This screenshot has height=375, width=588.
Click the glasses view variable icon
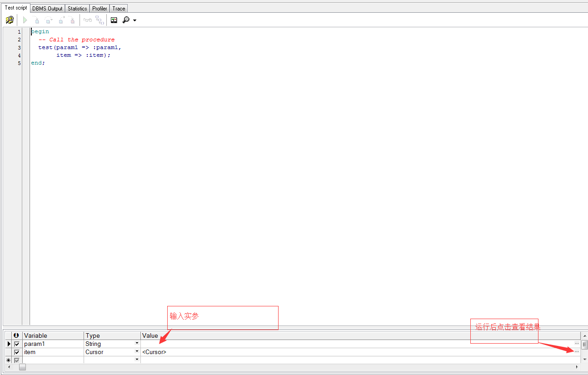point(88,20)
